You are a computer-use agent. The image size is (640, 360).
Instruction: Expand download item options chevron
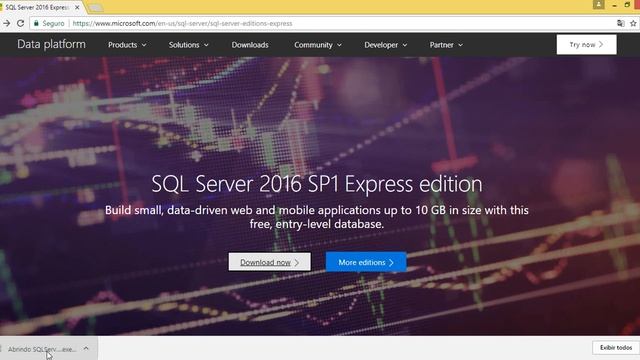(86, 349)
